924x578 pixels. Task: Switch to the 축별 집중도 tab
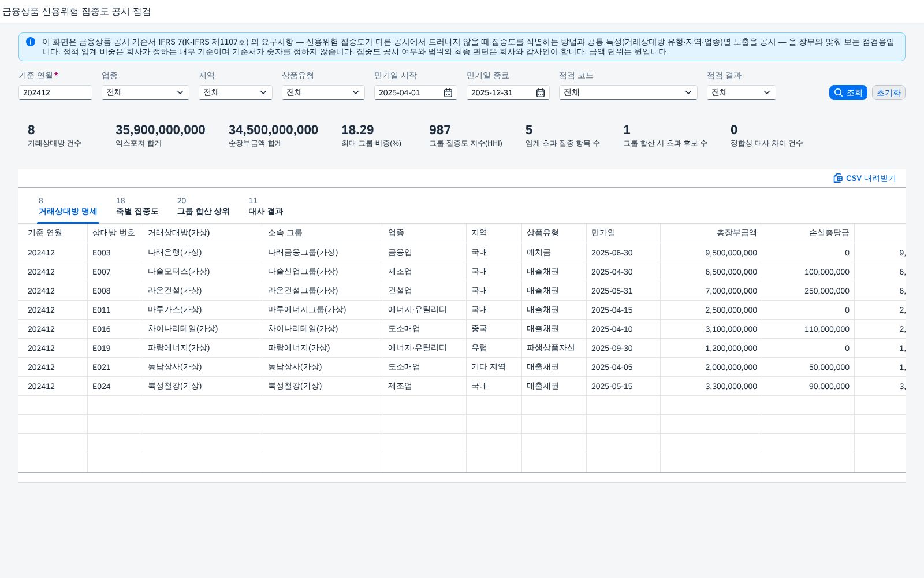137,207
